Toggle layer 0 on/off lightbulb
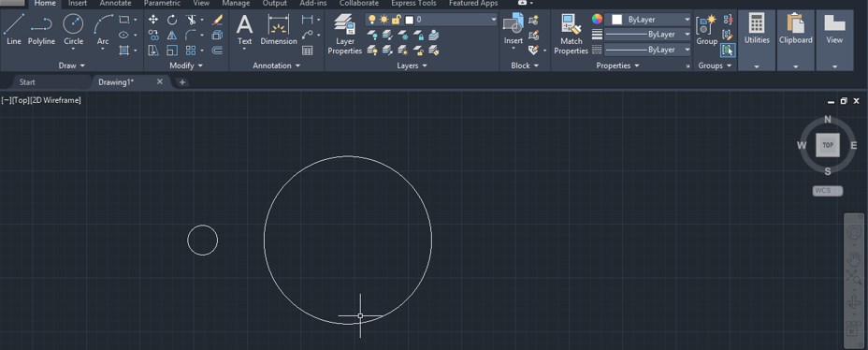The width and height of the screenshot is (868, 350). (x=372, y=20)
